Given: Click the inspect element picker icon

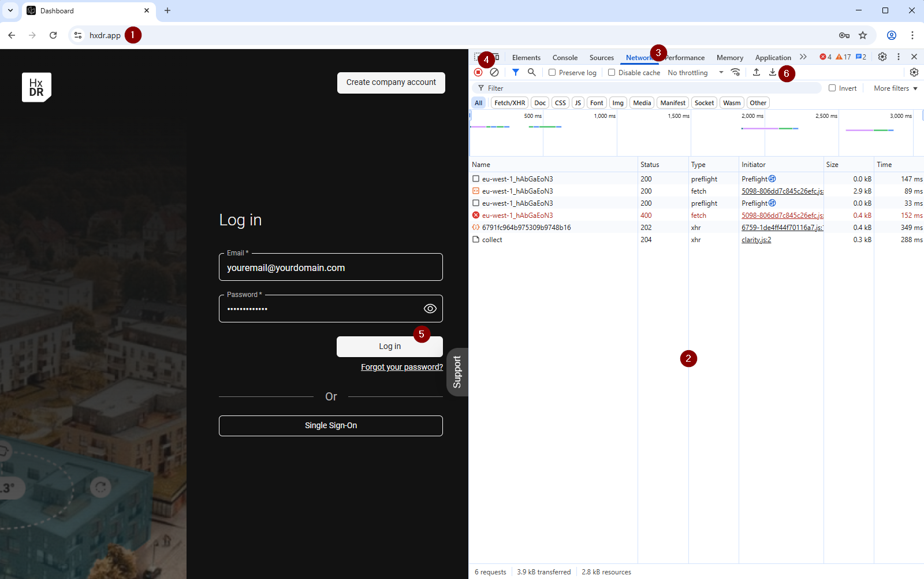Looking at the screenshot, I should 476,57.
